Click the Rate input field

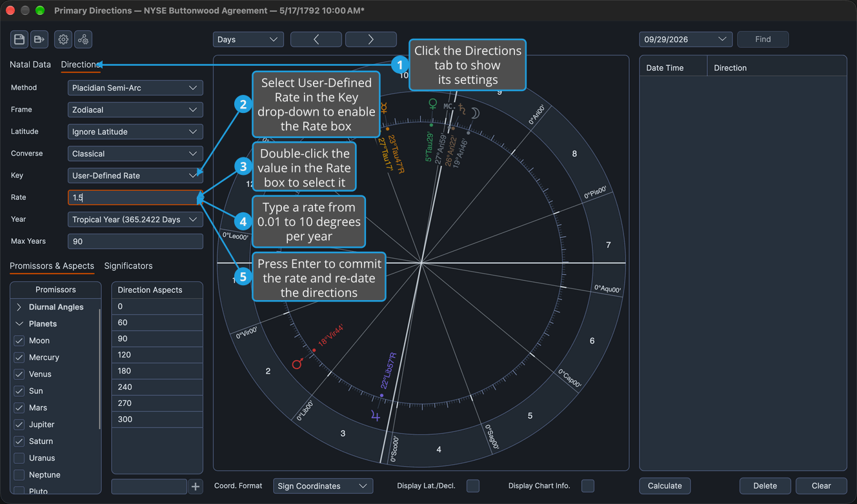(x=136, y=197)
